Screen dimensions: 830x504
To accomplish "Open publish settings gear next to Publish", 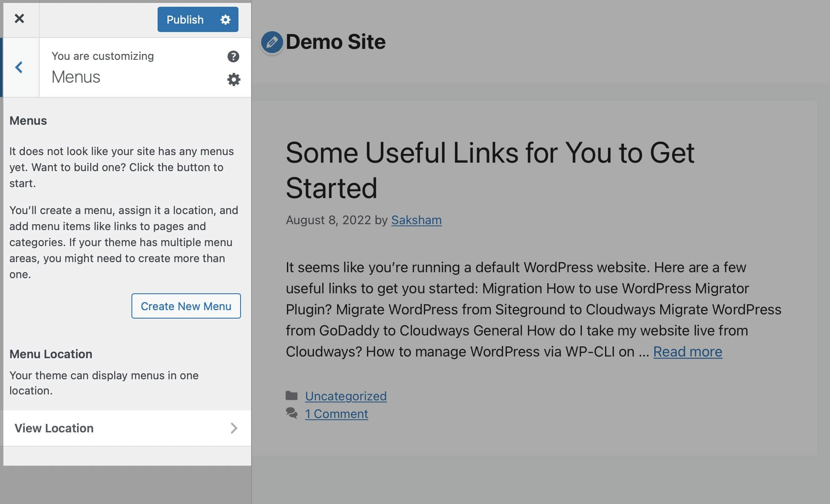I will (x=225, y=19).
